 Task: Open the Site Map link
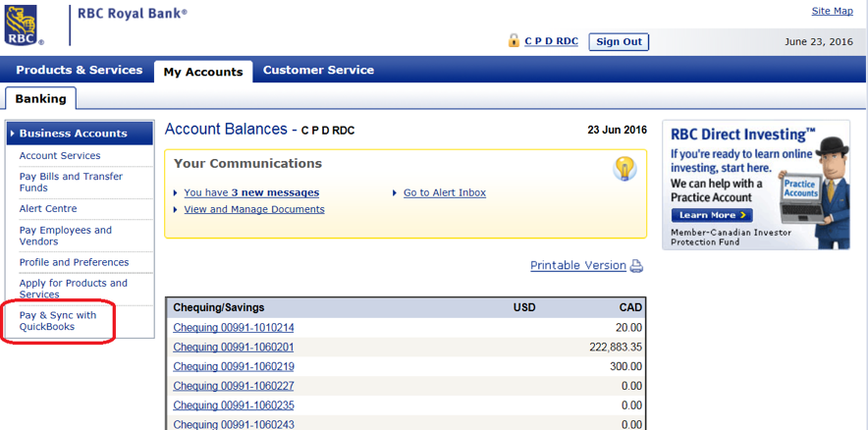tap(832, 11)
